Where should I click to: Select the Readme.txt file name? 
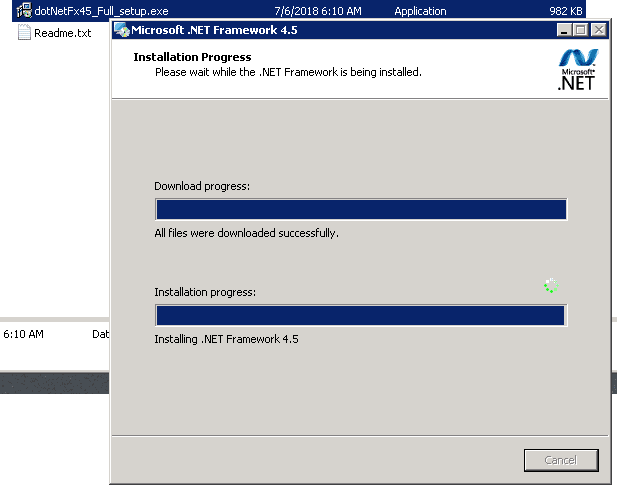coord(63,33)
